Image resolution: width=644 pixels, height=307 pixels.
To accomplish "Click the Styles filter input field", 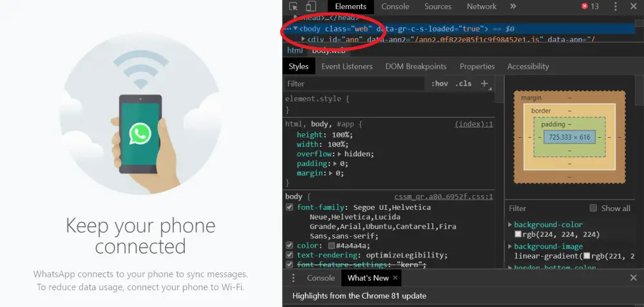I will tap(354, 84).
